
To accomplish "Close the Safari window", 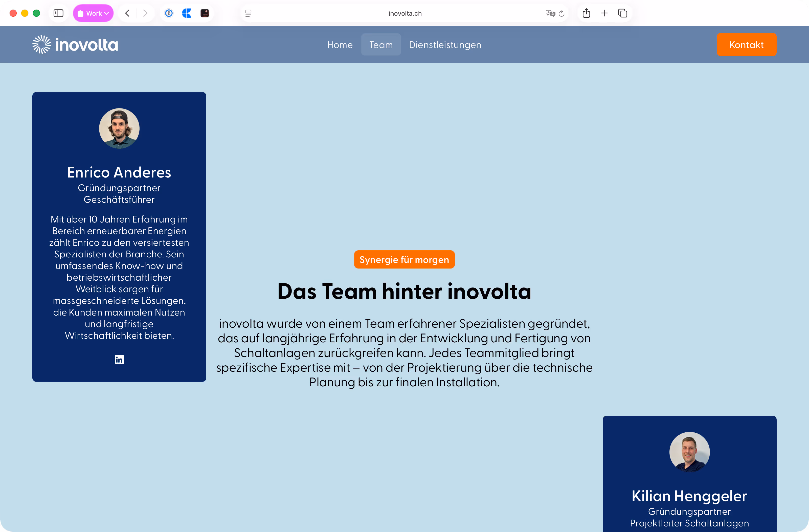I will (13, 13).
